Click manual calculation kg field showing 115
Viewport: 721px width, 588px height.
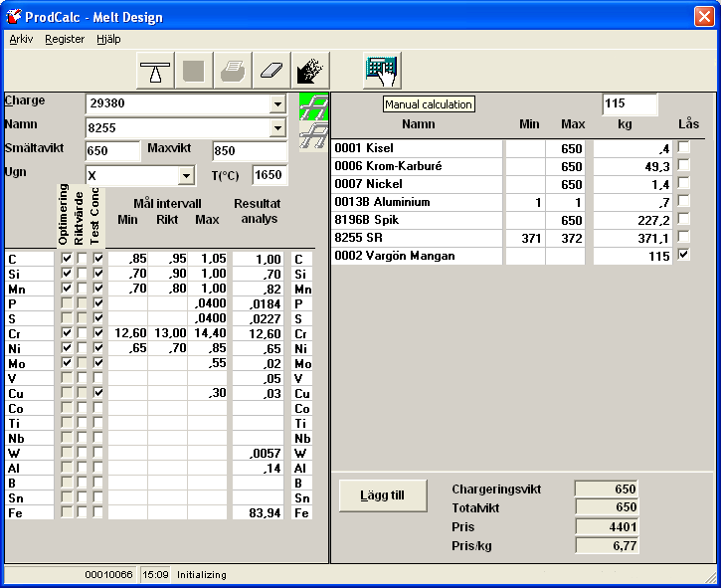click(x=630, y=103)
